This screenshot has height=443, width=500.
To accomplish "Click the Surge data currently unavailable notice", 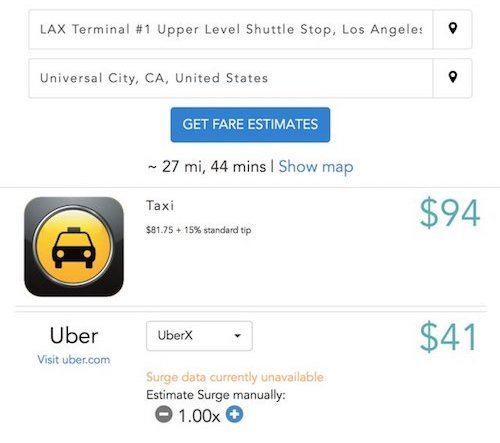I will [235, 377].
